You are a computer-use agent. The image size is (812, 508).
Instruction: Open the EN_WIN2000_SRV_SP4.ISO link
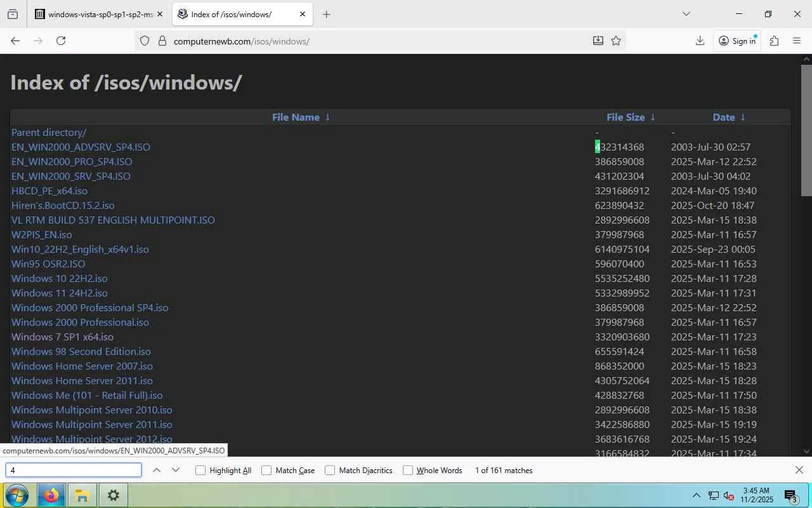click(x=71, y=176)
